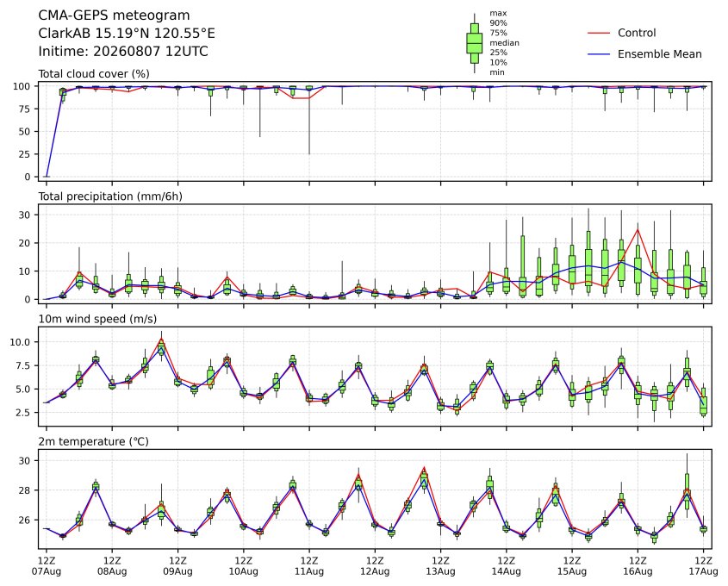
Task: Click the '12Z 09Aug' x-axis tick label
Action: click(177, 566)
